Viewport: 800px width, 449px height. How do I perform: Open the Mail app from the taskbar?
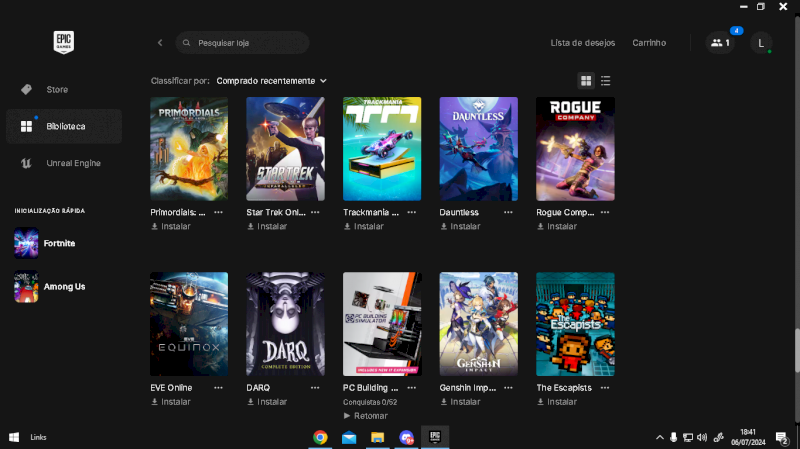349,437
